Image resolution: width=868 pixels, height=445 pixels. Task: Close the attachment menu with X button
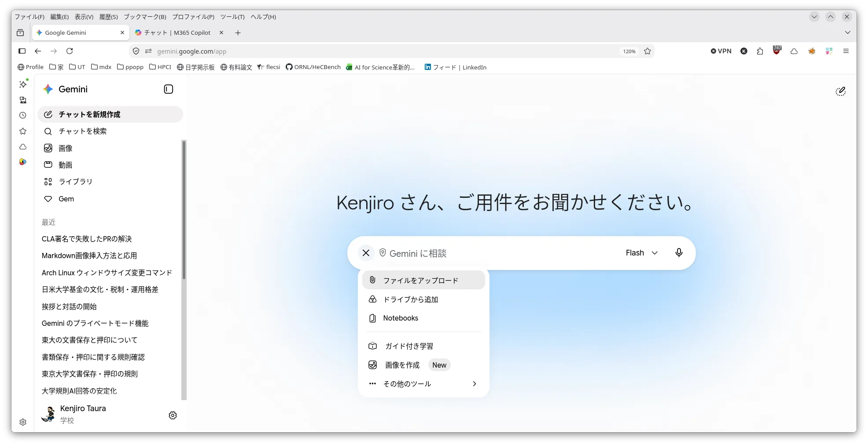click(x=366, y=253)
